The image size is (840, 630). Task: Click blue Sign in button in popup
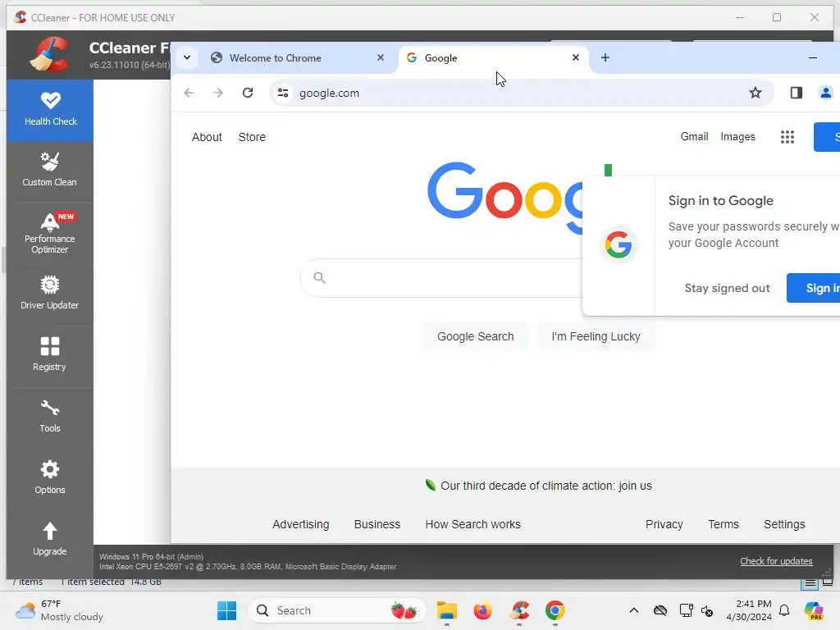point(813,288)
